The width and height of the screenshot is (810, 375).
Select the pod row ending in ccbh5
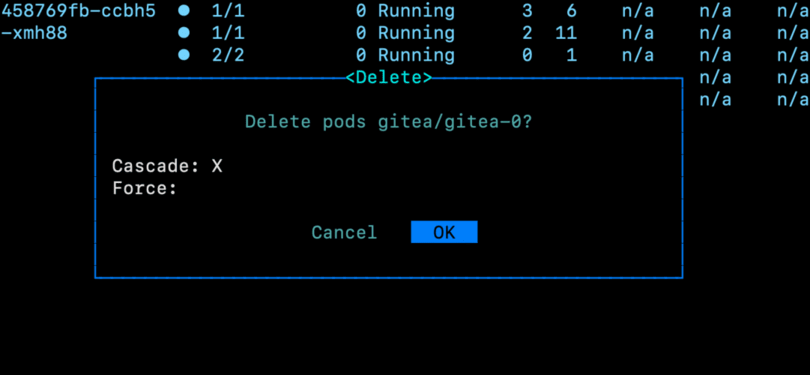tap(405, 11)
